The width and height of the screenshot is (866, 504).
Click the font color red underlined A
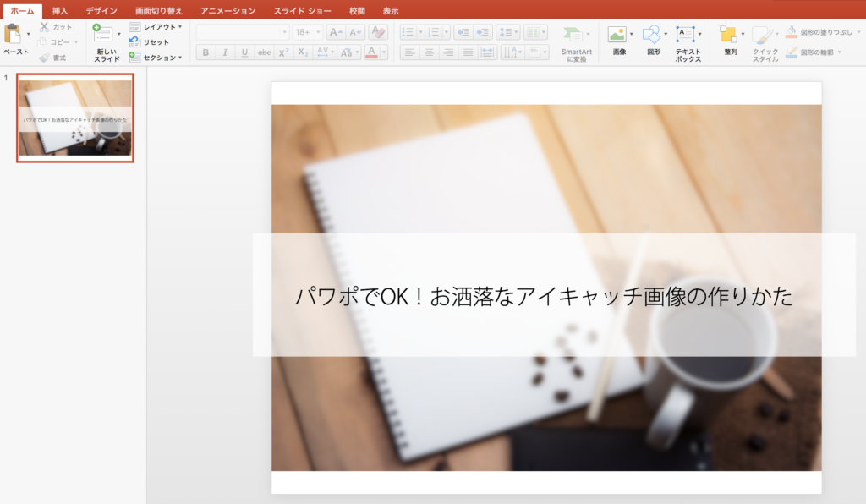click(x=370, y=52)
